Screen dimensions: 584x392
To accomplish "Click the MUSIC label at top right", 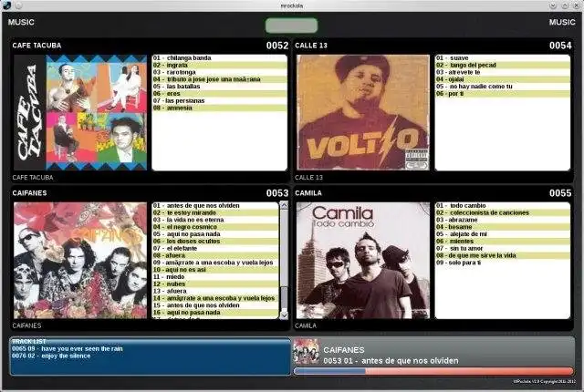I will (x=562, y=22).
